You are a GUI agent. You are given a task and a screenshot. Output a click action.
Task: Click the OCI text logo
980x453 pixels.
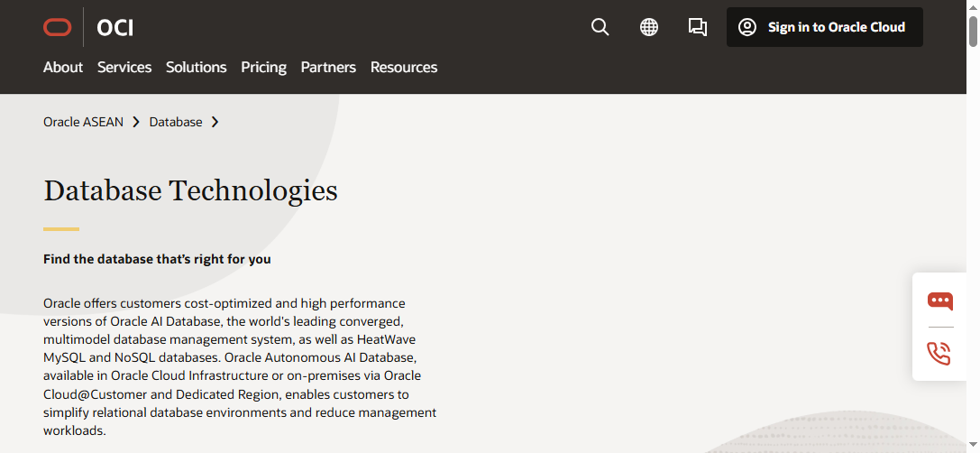click(115, 28)
